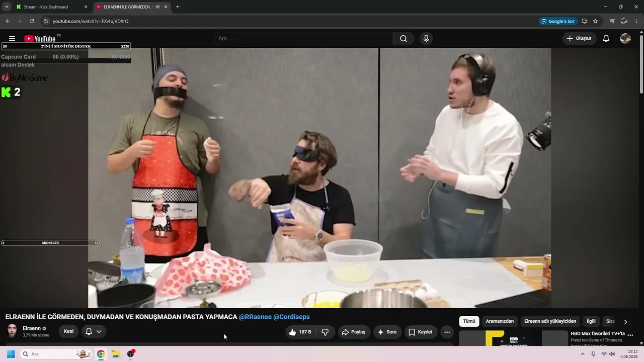Click the Katıl membership button
Screen dimensions: 644x362
tap(69, 331)
